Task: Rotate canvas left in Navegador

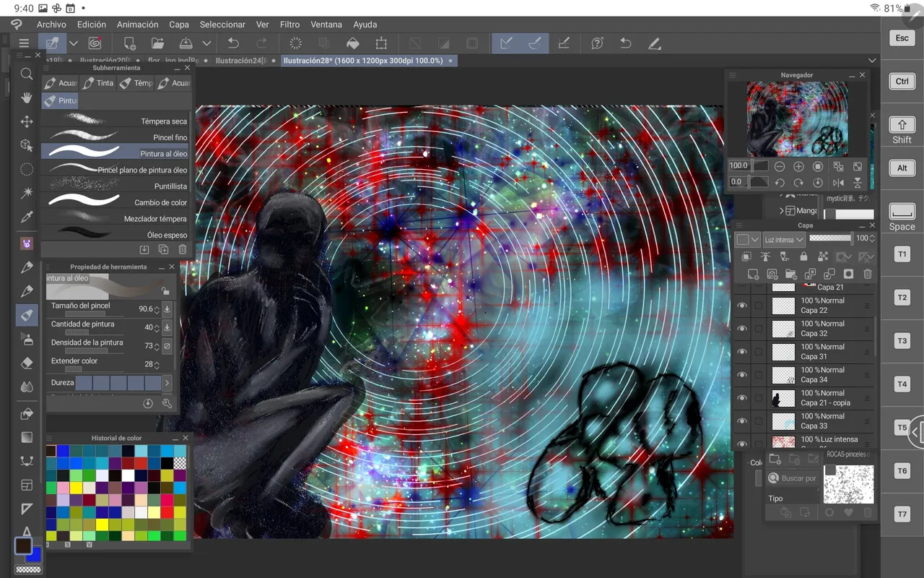Action: coord(780,183)
